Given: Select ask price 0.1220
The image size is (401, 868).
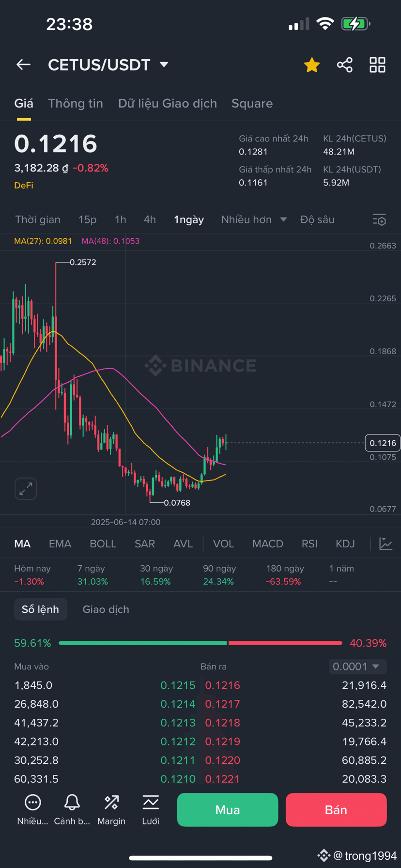Looking at the screenshot, I should (223, 760).
